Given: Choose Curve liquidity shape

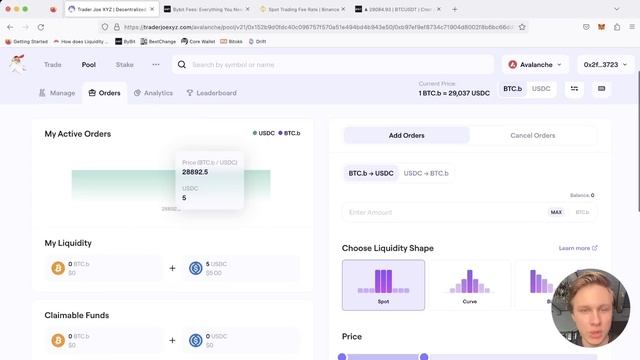Looking at the screenshot, I should pos(469,285).
